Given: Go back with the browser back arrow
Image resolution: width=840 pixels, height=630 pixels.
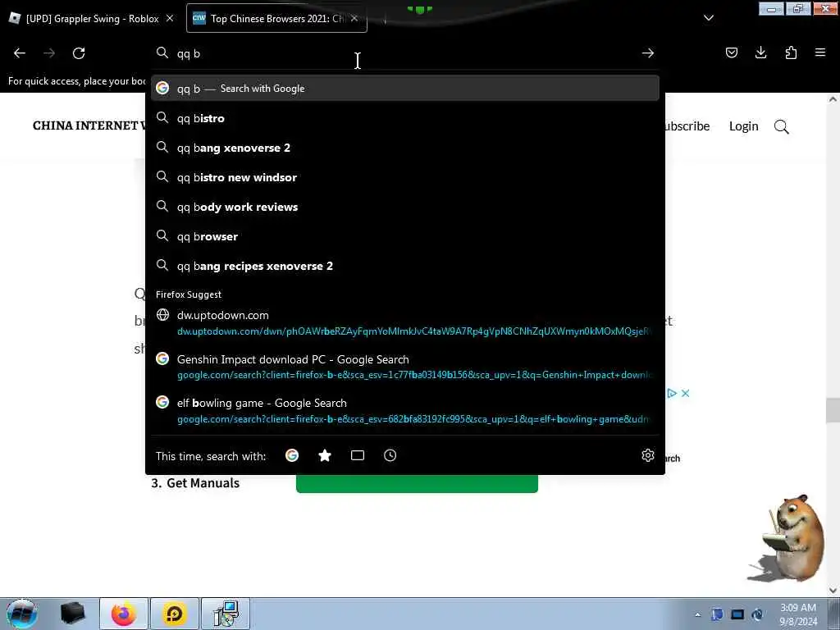Looking at the screenshot, I should (20, 53).
